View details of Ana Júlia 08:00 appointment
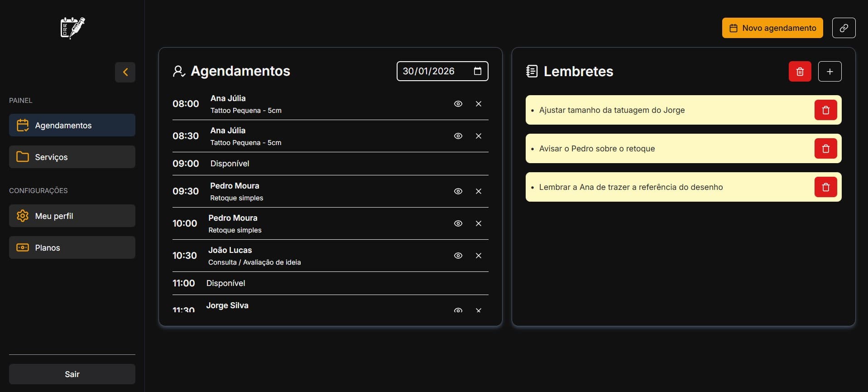868x392 pixels. click(458, 104)
